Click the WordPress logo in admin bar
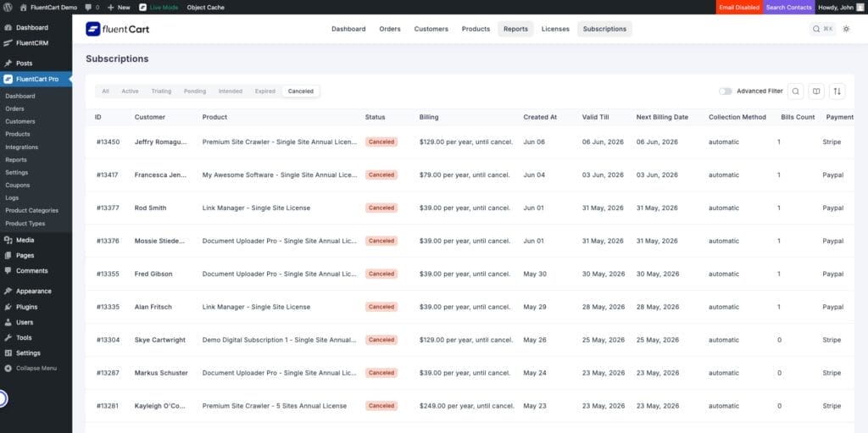Image resolution: width=868 pixels, height=433 pixels. coord(8,7)
